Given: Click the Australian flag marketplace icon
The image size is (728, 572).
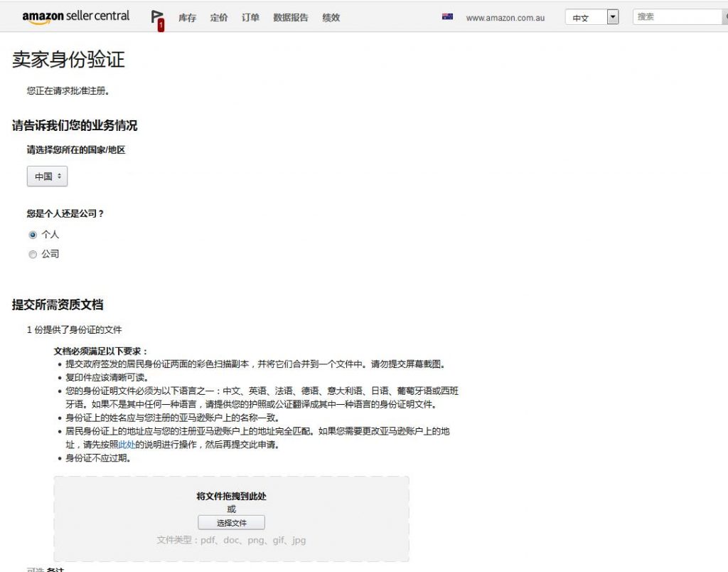Looking at the screenshot, I should click(x=447, y=17).
